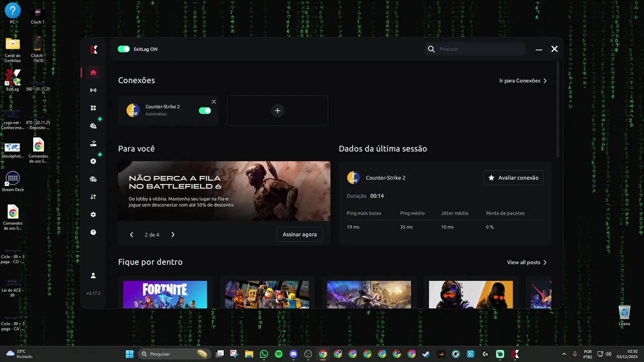The image size is (644, 362).
Task: Click the Duração 00:14 text
Action: [365, 196]
